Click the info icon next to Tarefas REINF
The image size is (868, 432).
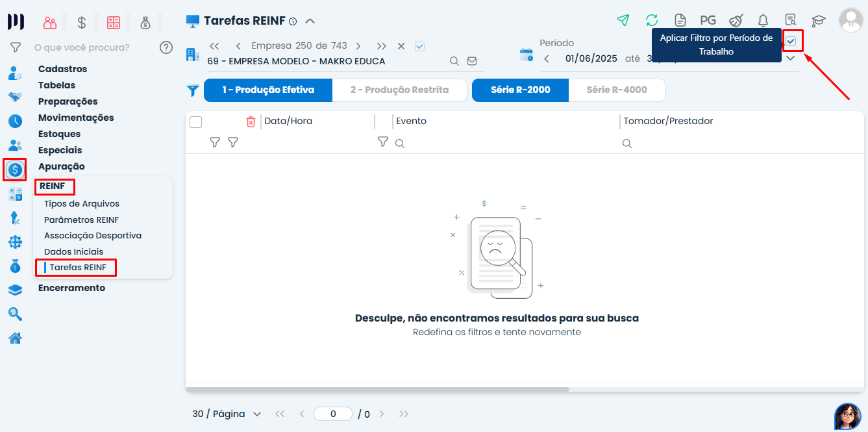click(x=293, y=21)
